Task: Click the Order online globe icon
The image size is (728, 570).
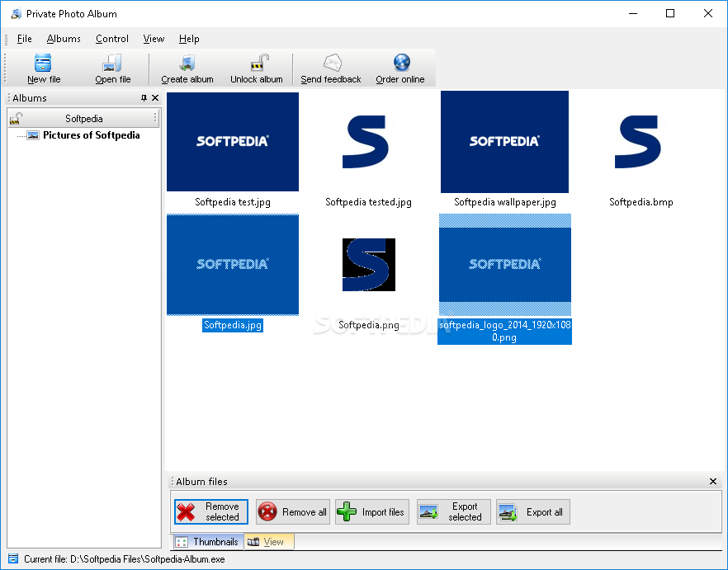Action: pyautogui.click(x=402, y=63)
